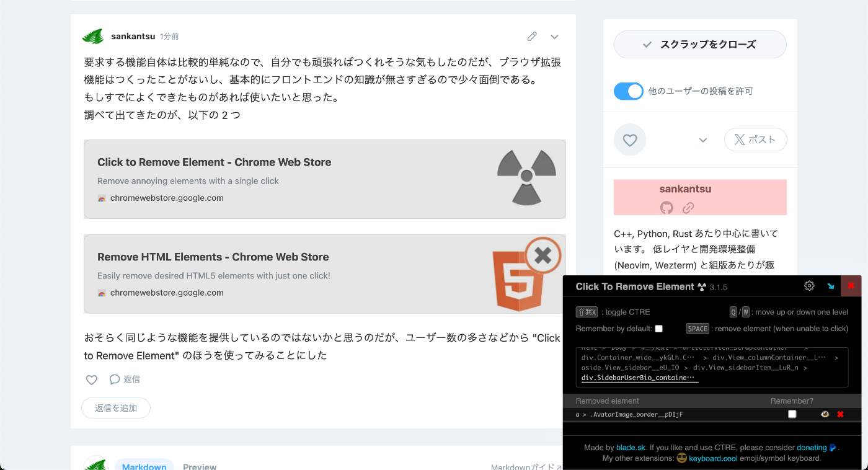868x470 pixels.
Task: Click the Removed element column header
Action: [607, 401]
